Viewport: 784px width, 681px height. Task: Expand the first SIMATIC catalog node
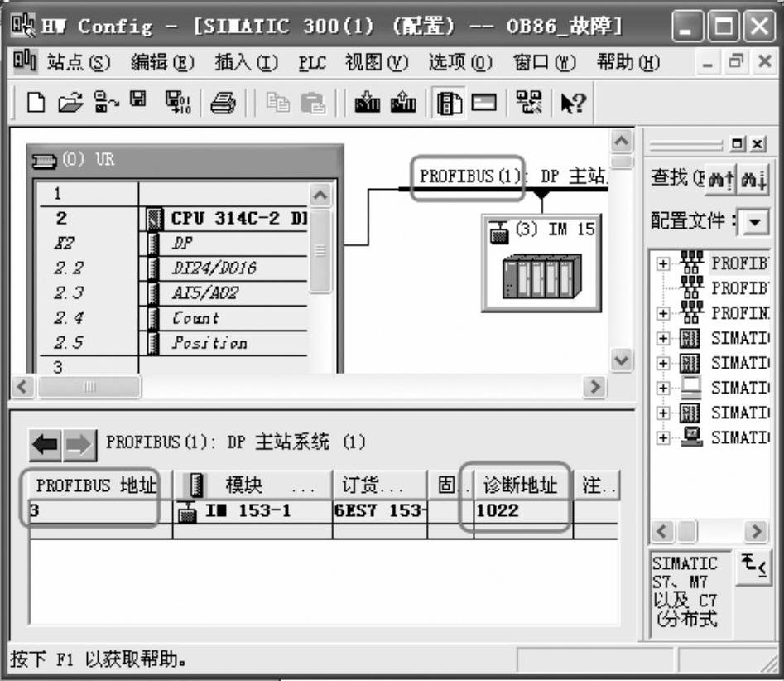tap(663, 338)
